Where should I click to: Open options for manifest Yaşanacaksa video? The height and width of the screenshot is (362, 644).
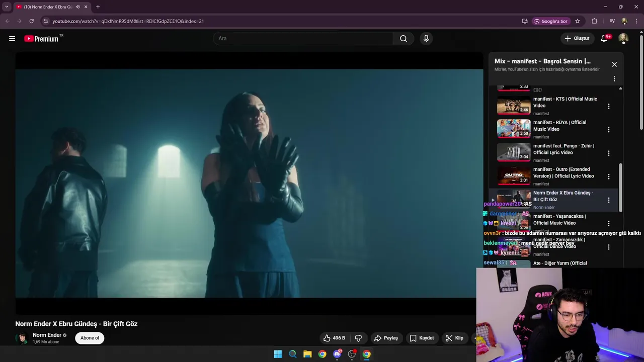609,224
